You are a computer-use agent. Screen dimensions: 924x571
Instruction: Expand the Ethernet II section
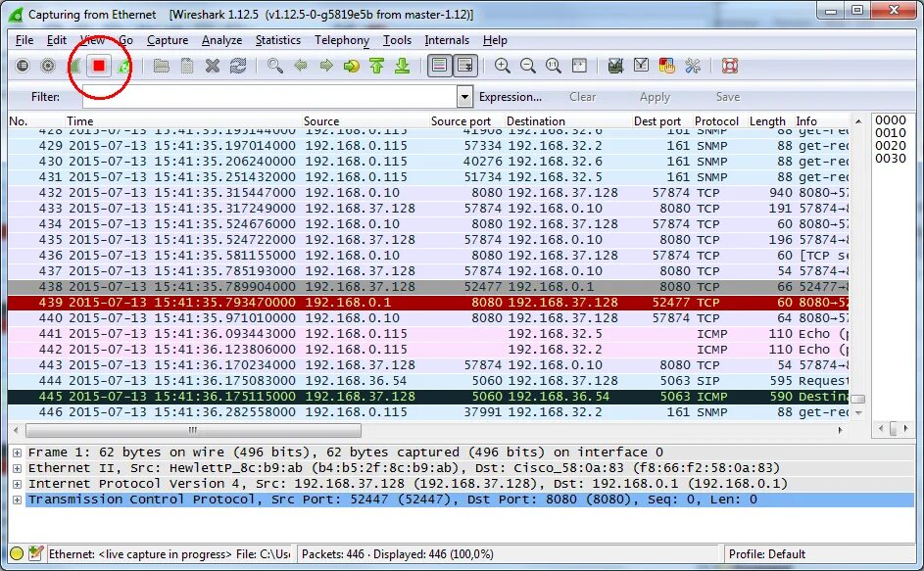17,468
